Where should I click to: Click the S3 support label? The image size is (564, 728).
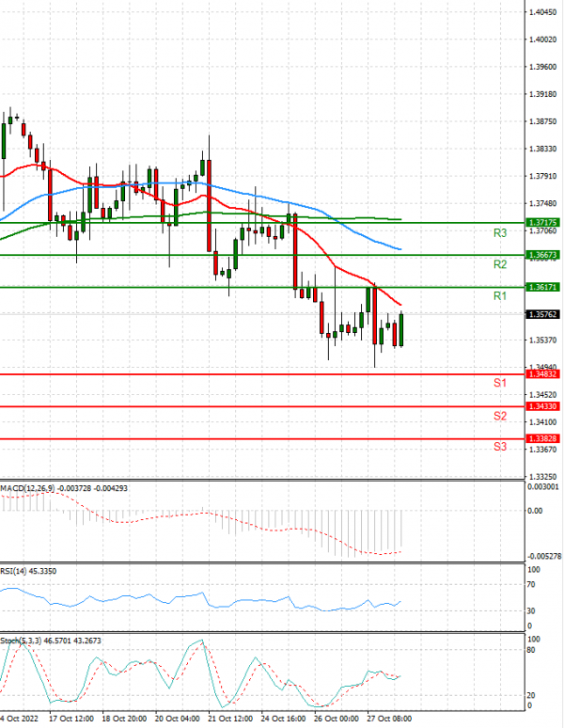500,447
